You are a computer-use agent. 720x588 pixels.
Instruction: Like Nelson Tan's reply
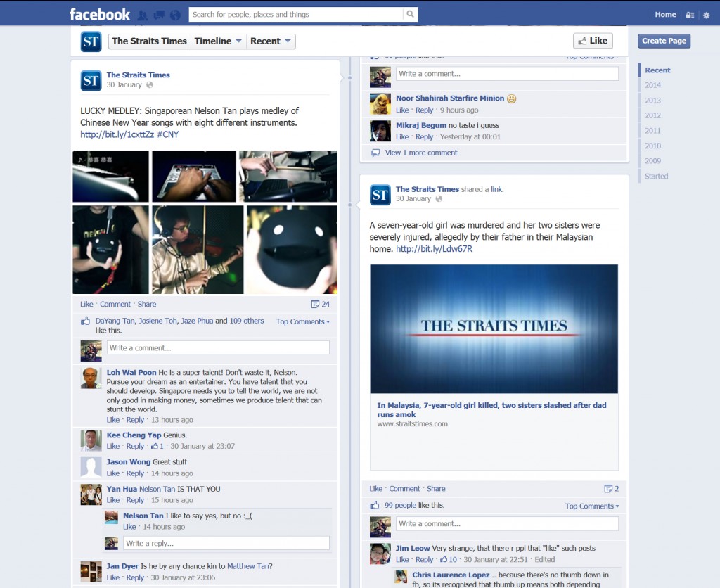pos(129,527)
